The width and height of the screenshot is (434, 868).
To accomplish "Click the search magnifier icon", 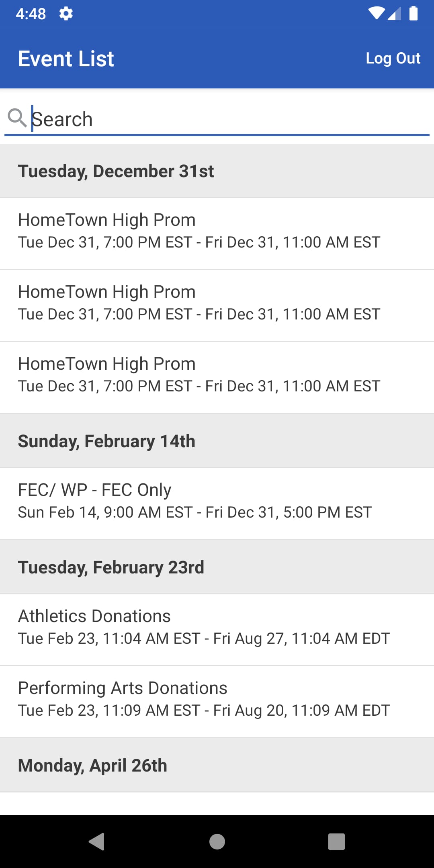I will [x=17, y=118].
